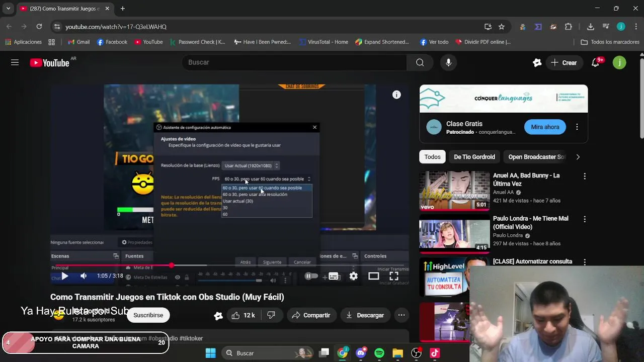Open Discord from the taskbar

click(x=361, y=353)
